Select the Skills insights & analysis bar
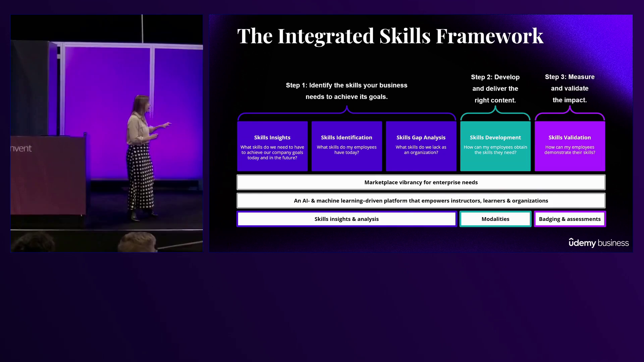 [x=346, y=219]
